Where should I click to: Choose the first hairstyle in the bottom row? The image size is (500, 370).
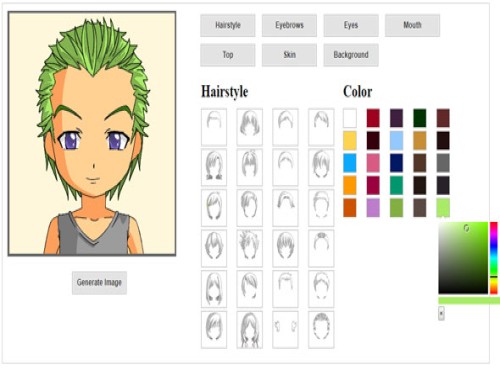pyautogui.click(x=214, y=330)
